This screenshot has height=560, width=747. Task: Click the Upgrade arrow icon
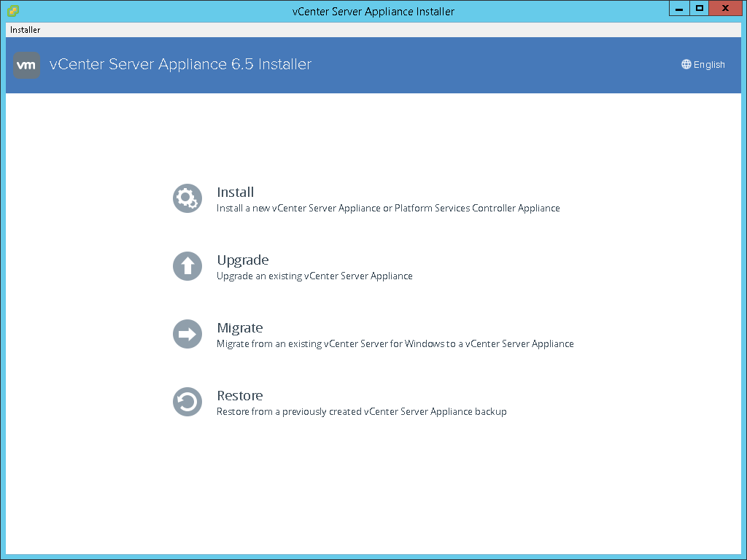[187, 265]
